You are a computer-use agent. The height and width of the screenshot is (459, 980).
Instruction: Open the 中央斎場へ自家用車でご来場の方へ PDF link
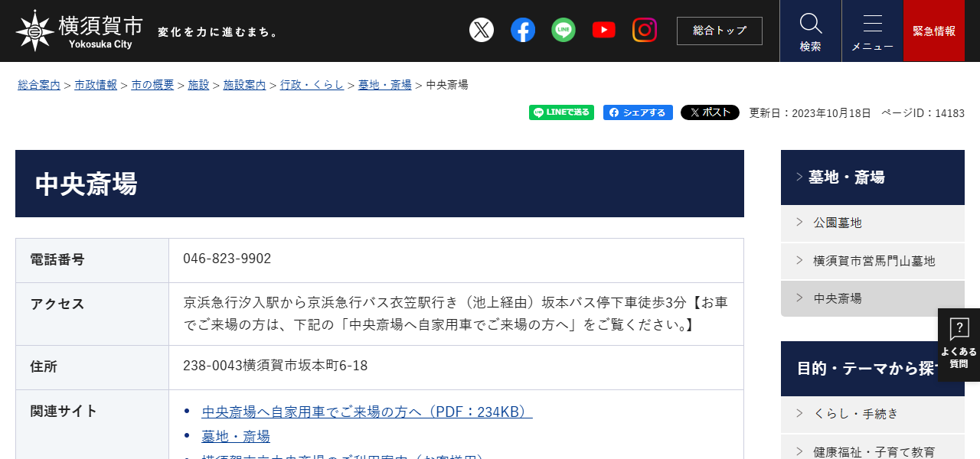pyautogui.click(x=367, y=412)
